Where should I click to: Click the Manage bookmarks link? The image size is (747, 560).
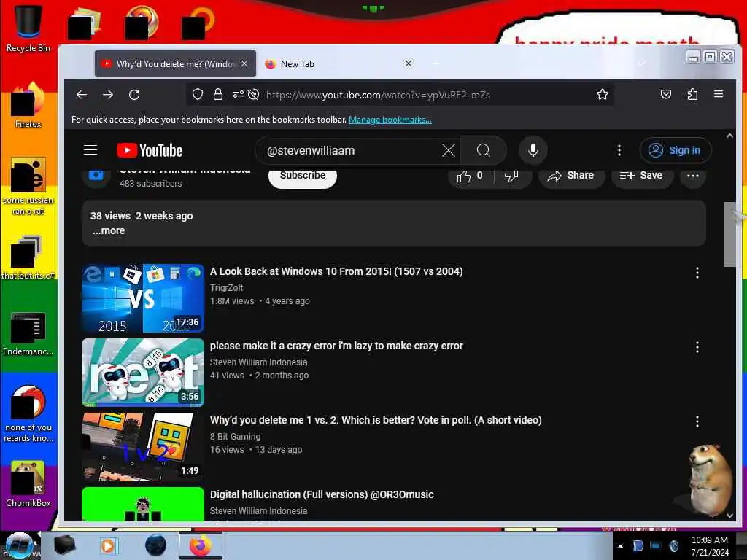click(x=390, y=120)
